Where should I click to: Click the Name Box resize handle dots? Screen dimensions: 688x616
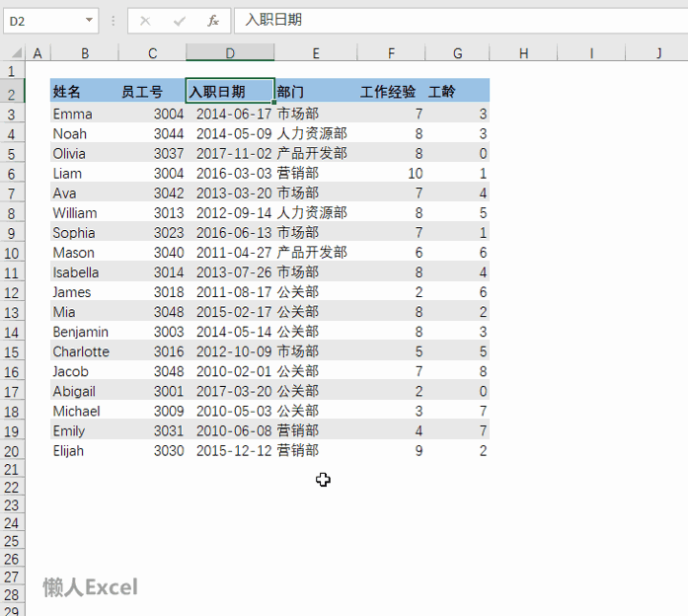point(114,21)
